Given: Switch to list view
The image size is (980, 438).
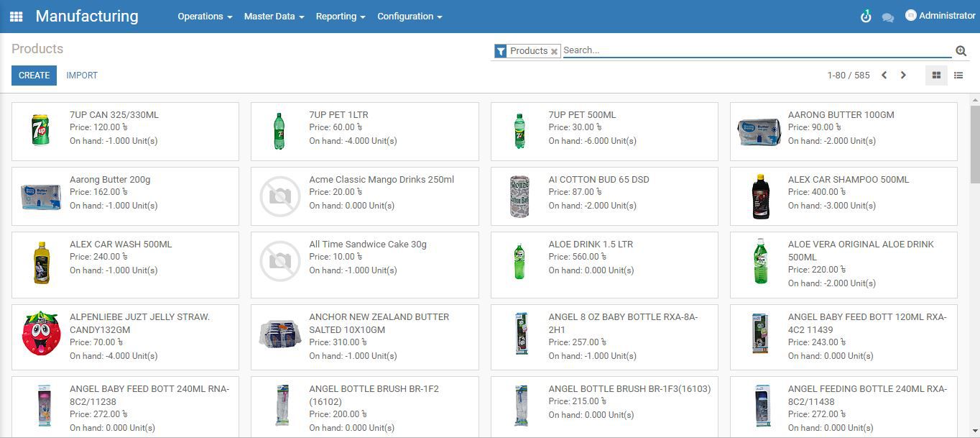Looking at the screenshot, I should pyautogui.click(x=958, y=75).
